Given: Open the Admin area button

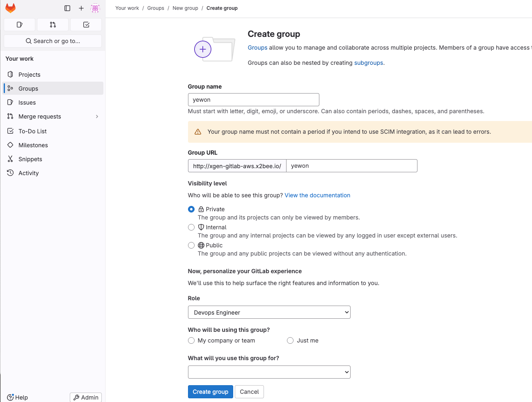Looking at the screenshot, I should tap(86, 397).
